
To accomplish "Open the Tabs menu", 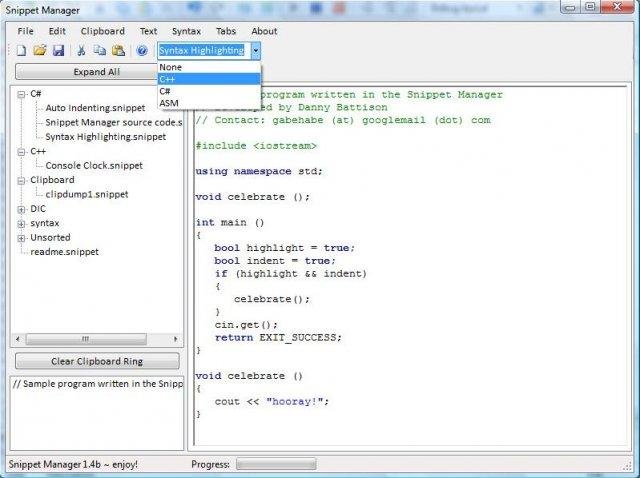I will click(226, 31).
